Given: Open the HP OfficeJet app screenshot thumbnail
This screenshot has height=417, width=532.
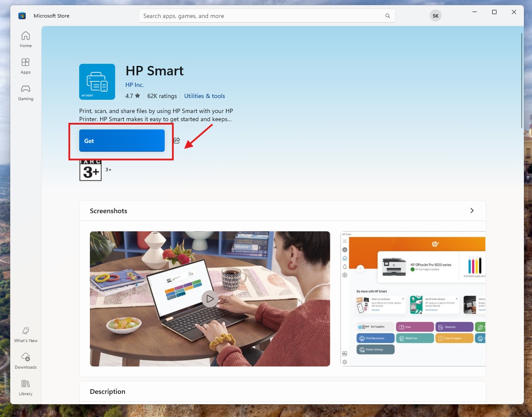Looking at the screenshot, I should click(x=413, y=299).
